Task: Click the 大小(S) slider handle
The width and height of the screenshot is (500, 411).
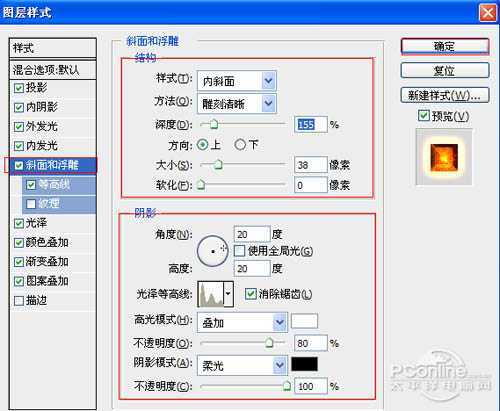Action: (x=218, y=165)
